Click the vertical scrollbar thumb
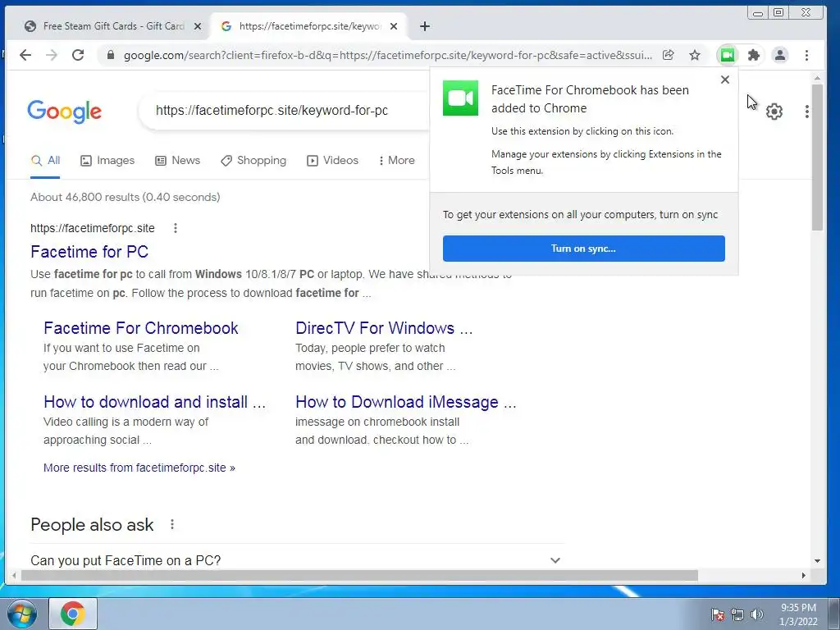Screen dimensions: 840x630 [x=817, y=157]
